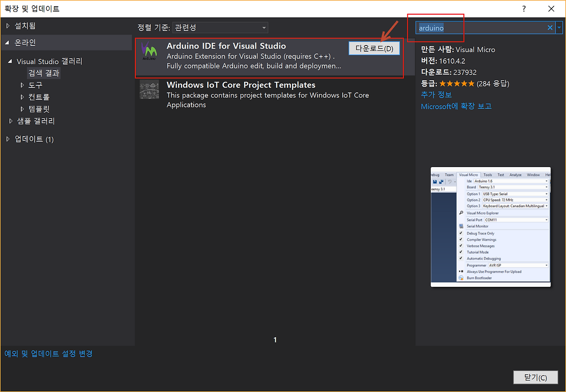
Task: Click the five-star rating icons
Action: tap(457, 84)
